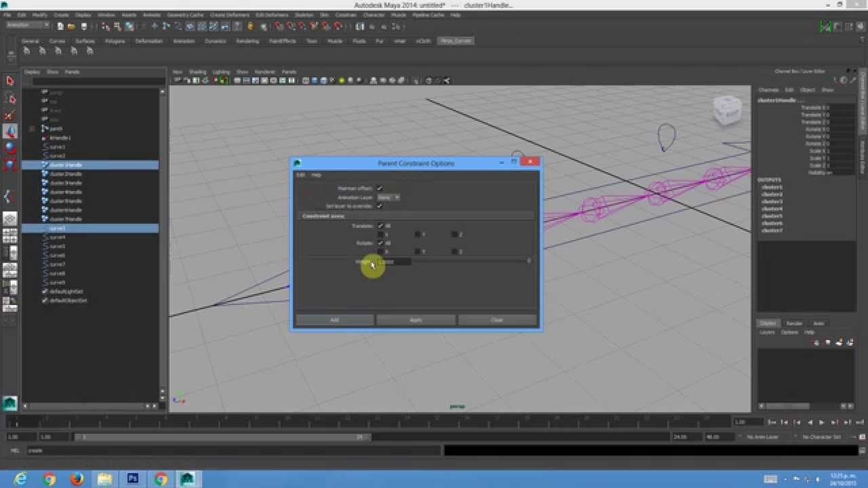Select the Lasso tool in toolbox
Screen dimensions: 868x488
point(9,98)
